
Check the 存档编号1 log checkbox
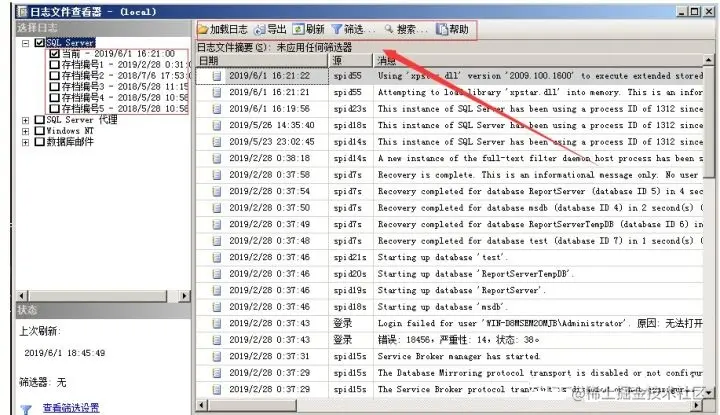54,65
